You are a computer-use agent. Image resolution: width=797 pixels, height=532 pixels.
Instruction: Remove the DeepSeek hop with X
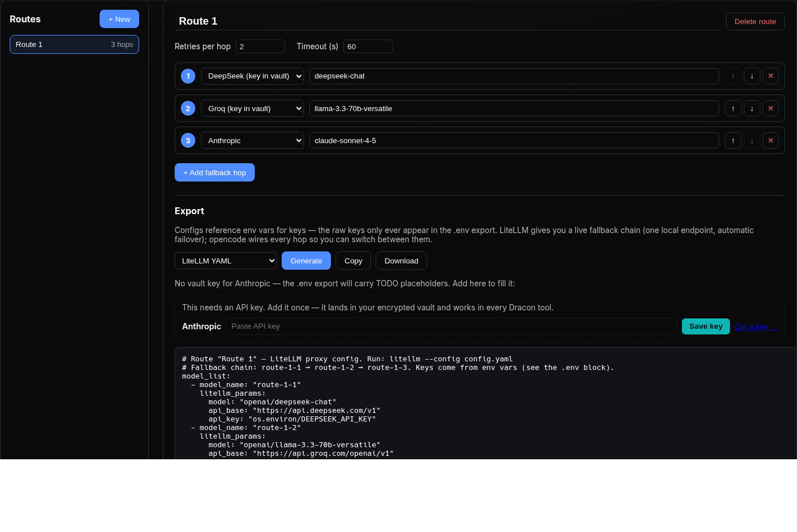[x=771, y=76]
